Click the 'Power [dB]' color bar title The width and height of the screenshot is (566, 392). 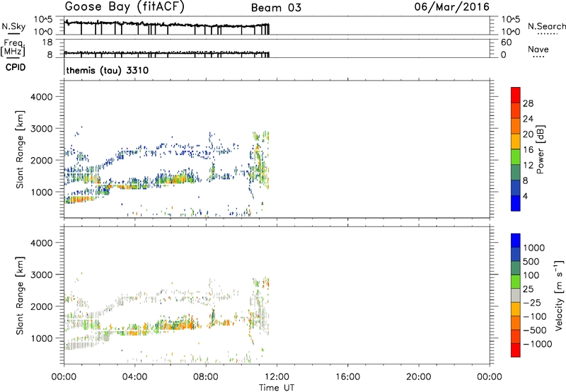[540, 149]
